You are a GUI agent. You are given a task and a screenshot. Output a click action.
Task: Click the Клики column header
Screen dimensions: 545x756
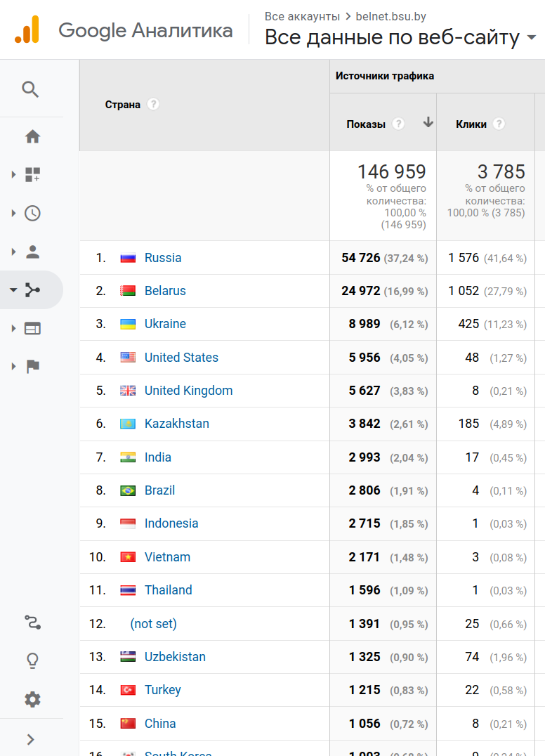coord(471,124)
